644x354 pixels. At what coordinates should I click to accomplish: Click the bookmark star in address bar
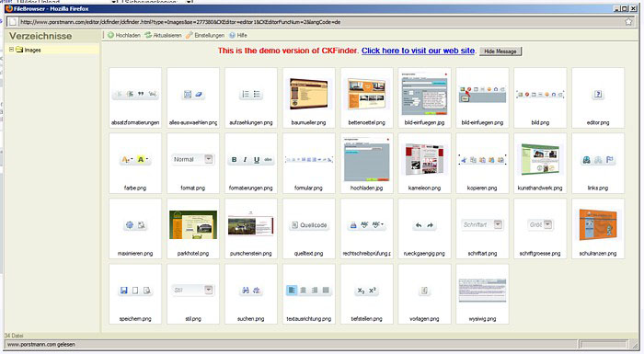tap(628, 22)
